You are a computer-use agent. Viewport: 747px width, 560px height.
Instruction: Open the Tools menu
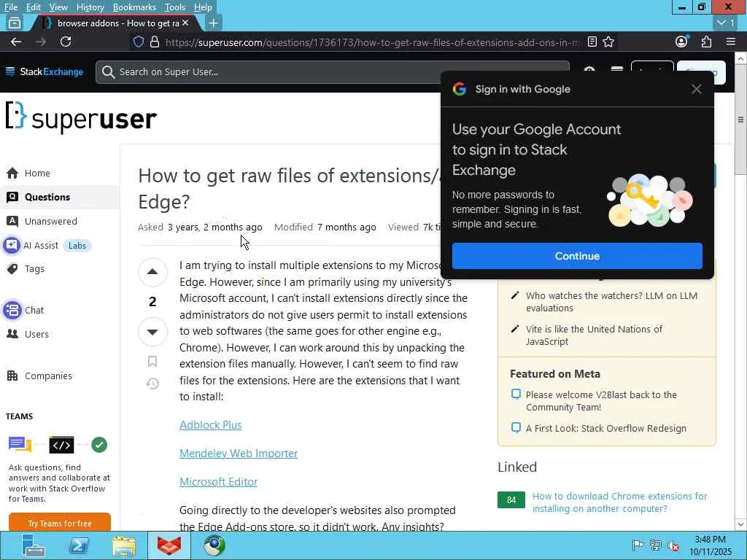pyautogui.click(x=175, y=7)
